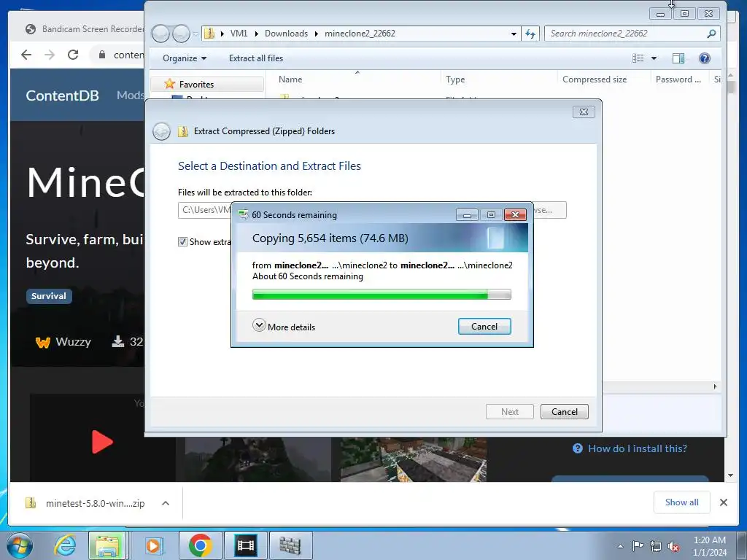The height and width of the screenshot is (560, 747).
Task: Click Explorer forward navigation button
Action: 181,34
